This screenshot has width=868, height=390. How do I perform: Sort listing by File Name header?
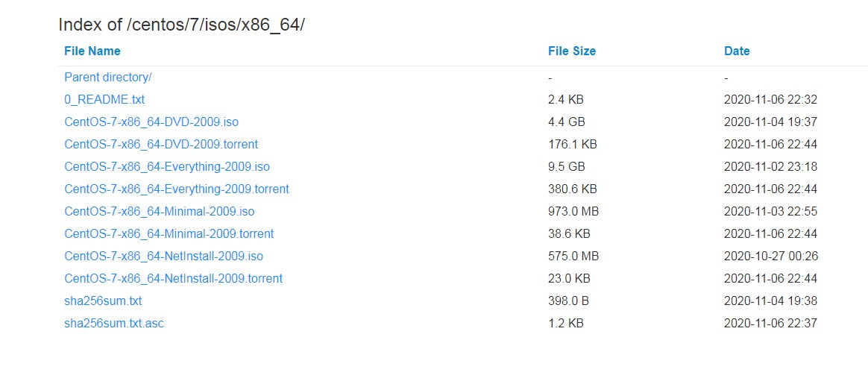tap(92, 51)
